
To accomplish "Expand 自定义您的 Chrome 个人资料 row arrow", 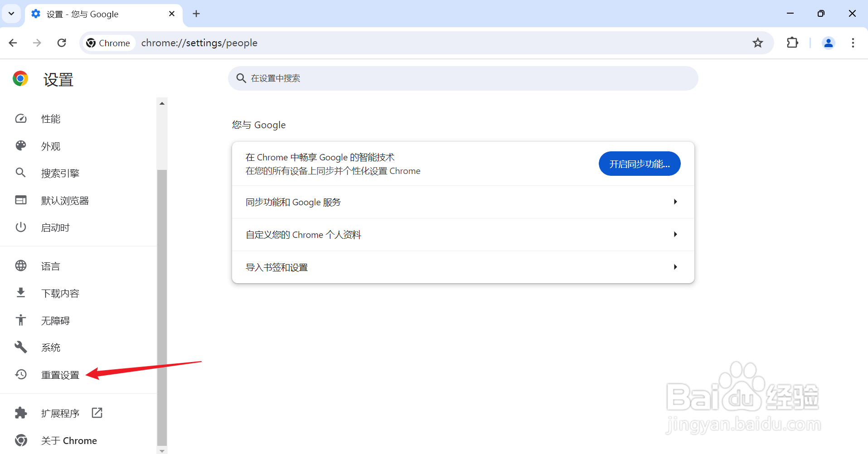I will pos(675,234).
